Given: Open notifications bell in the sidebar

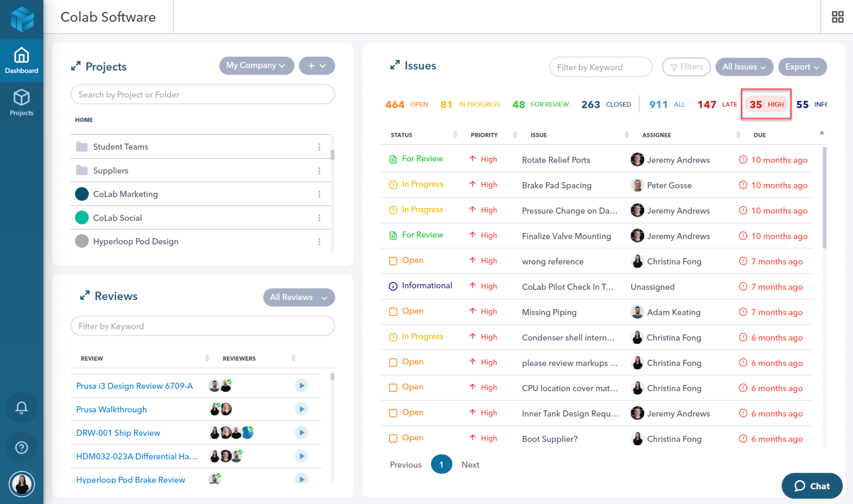Looking at the screenshot, I should [x=22, y=407].
